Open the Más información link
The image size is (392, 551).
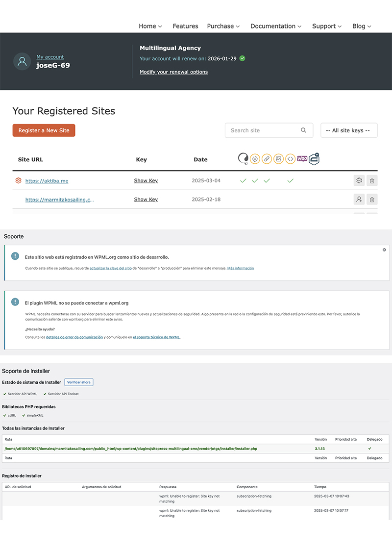[241, 268]
